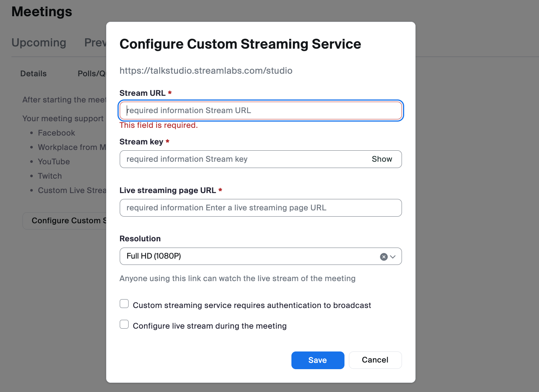Click the Configure Custom Streaming button
539x392 pixels.
[x=66, y=220]
